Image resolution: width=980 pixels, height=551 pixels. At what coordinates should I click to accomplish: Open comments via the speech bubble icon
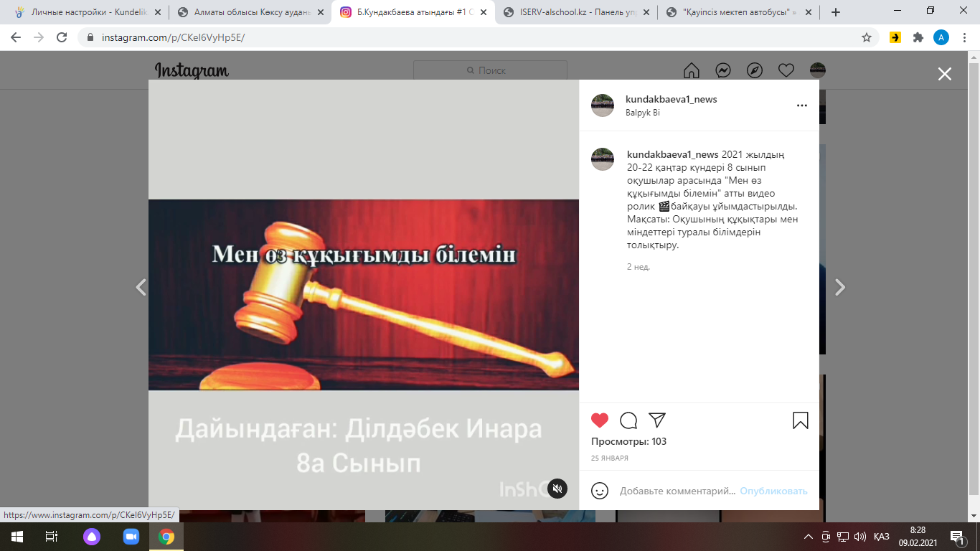(x=628, y=420)
